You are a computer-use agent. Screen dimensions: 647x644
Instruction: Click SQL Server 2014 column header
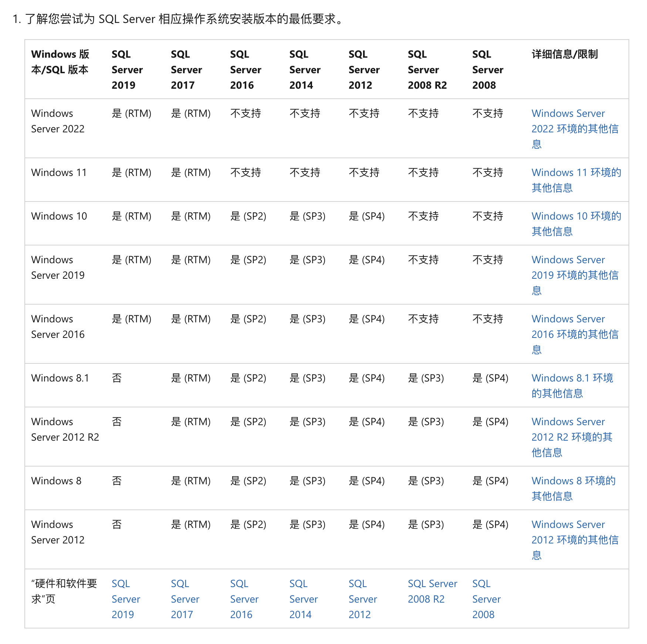[305, 70]
